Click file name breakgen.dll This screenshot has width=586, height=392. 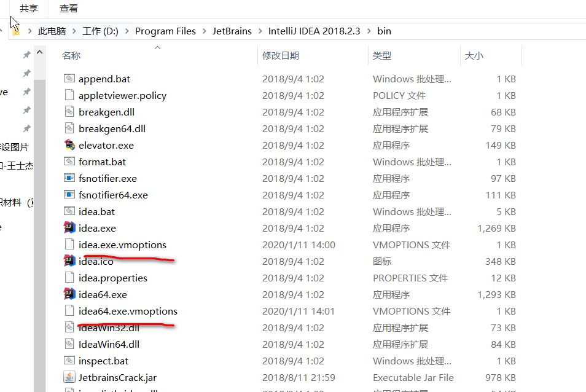click(106, 112)
